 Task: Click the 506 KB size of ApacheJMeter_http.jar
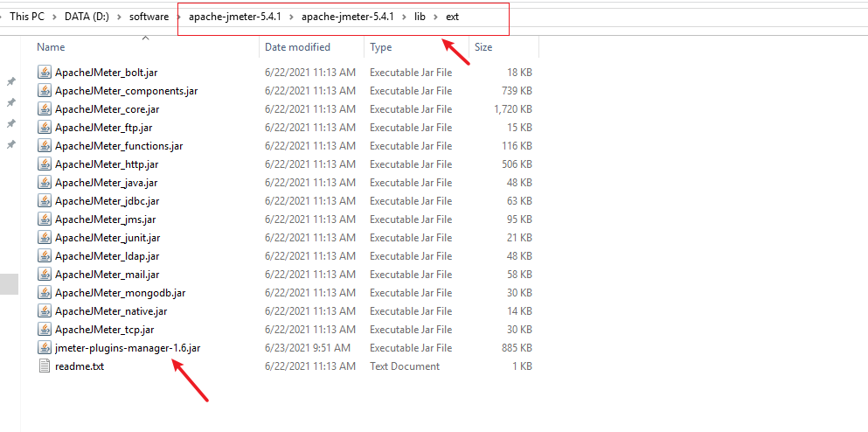(x=517, y=164)
